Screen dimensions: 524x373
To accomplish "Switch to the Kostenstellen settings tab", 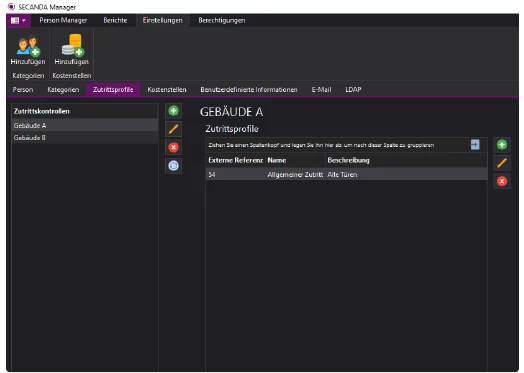I will 167,90.
